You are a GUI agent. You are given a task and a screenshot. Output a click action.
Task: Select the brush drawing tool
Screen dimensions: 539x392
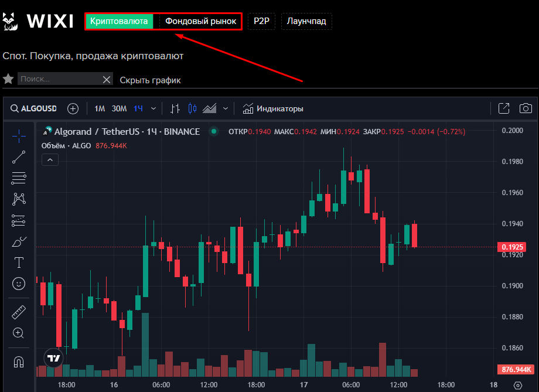(19, 241)
